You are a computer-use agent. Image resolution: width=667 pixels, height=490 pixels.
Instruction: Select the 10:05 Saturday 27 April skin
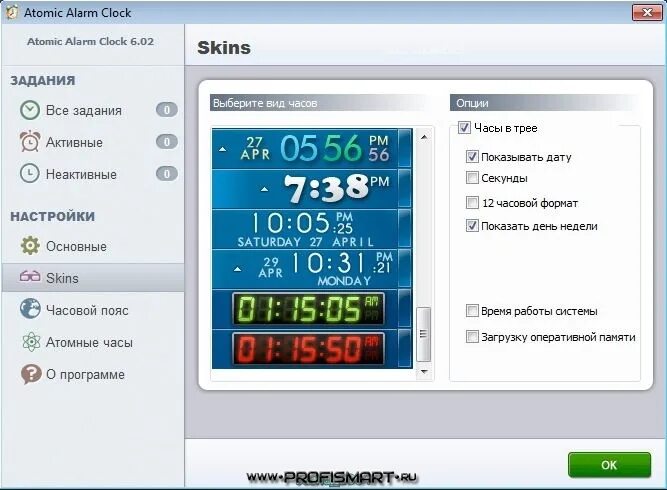point(312,229)
